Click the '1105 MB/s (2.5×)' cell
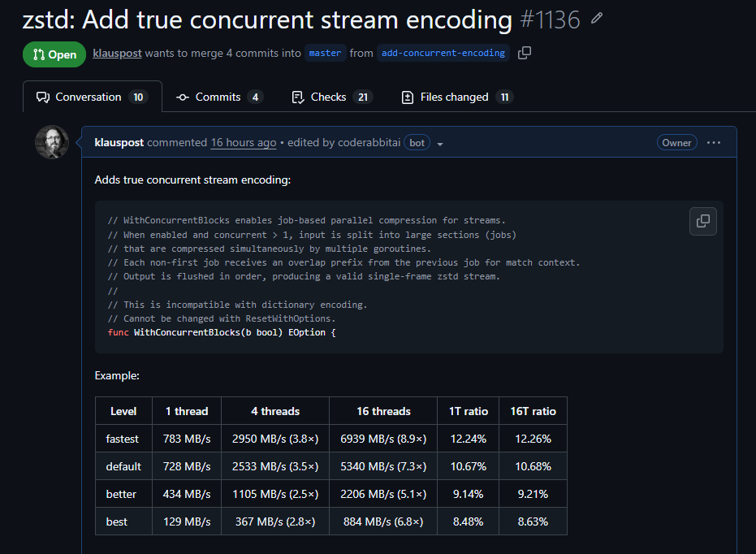Viewport: 756px width, 554px height. 275,494
